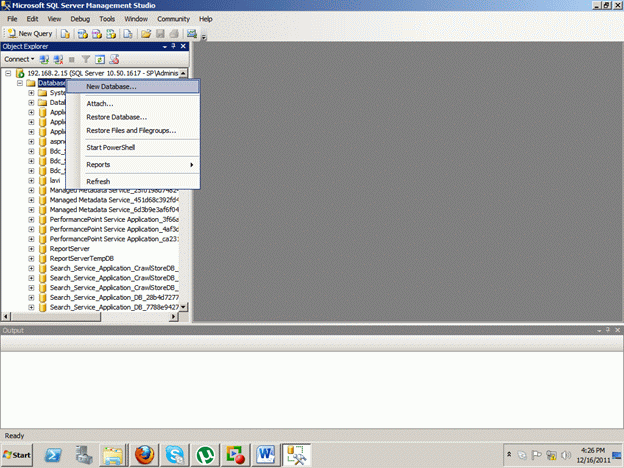
Task: Click the Connect Object Explorer icon
Action: click(x=44, y=59)
